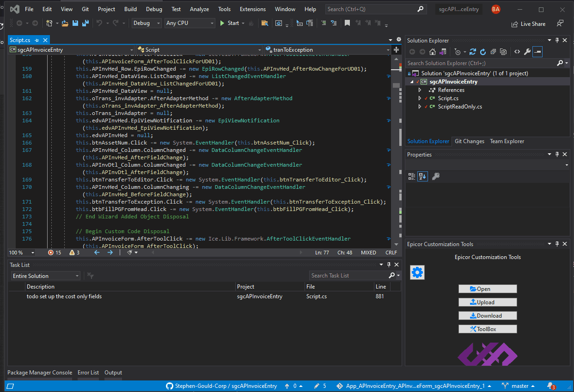The width and height of the screenshot is (574, 392).
Task: Click the errors count indicator showing 15
Action: pos(55,253)
